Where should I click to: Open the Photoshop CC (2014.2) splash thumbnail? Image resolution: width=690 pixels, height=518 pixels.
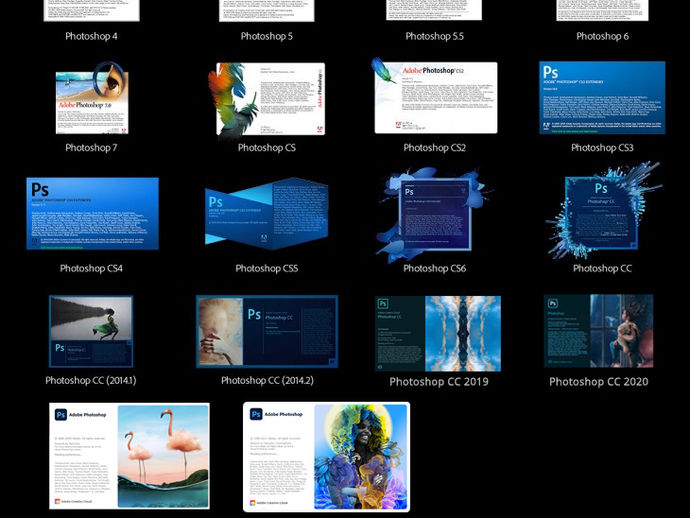point(267,331)
